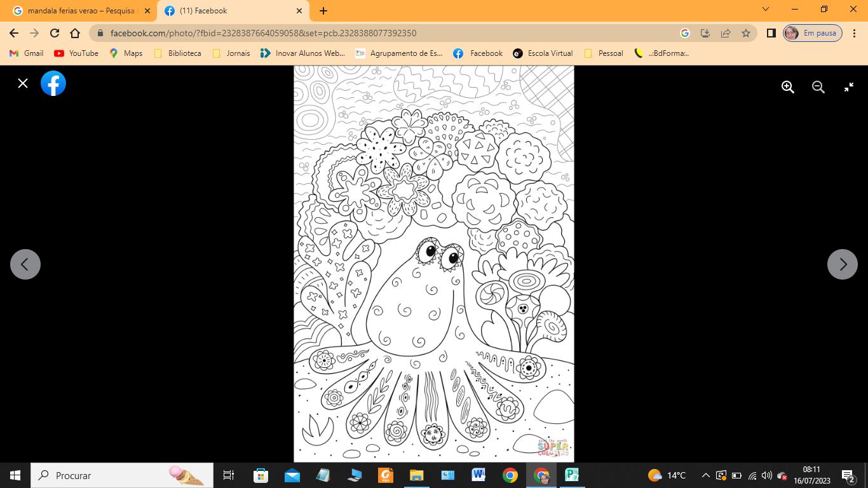Click the address bar URL

pos(263,33)
